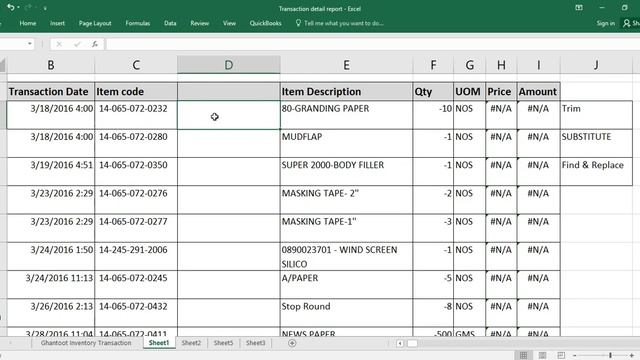Click the UOM header cell

[x=469, y=91]
